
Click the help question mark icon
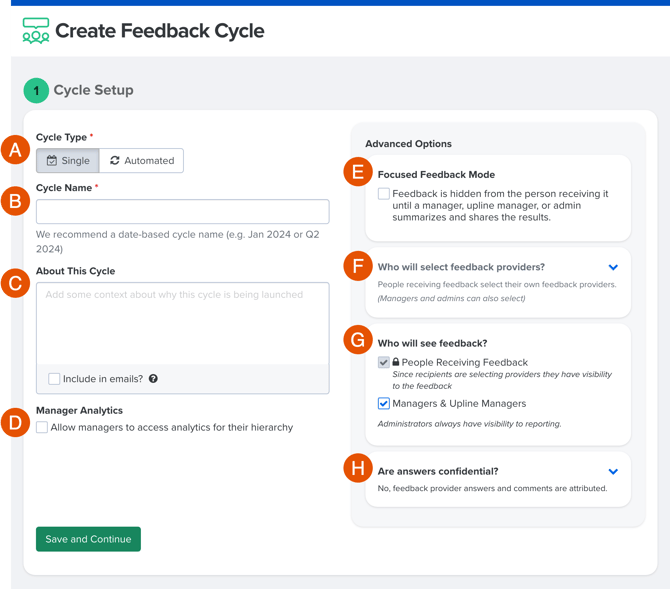point(153,379)
